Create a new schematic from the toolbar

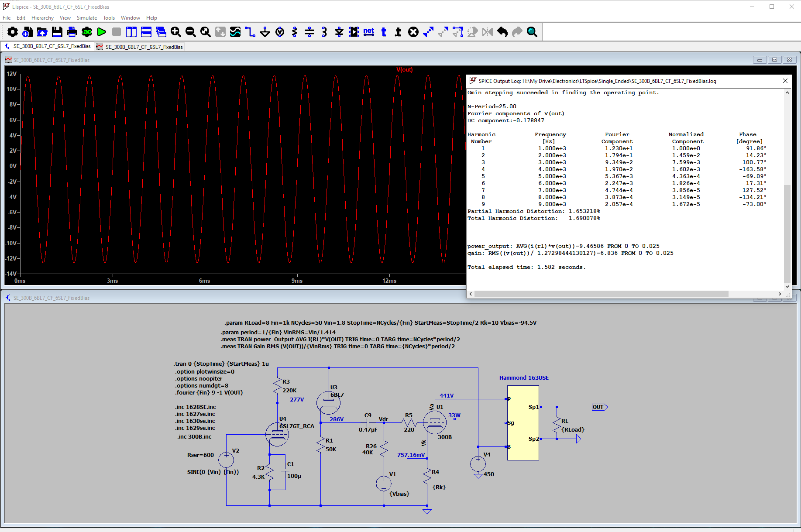28,32
